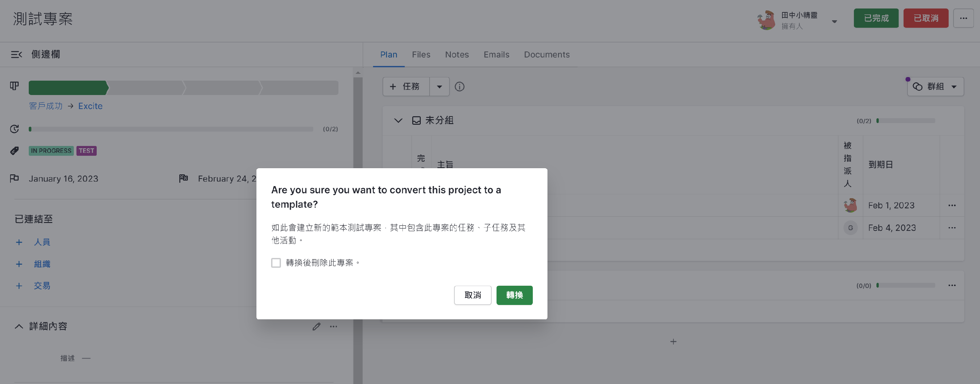Viewport: 980px width, 384px height.
Task: Click the Excite pipeline stage link
Action: point(90,106)
